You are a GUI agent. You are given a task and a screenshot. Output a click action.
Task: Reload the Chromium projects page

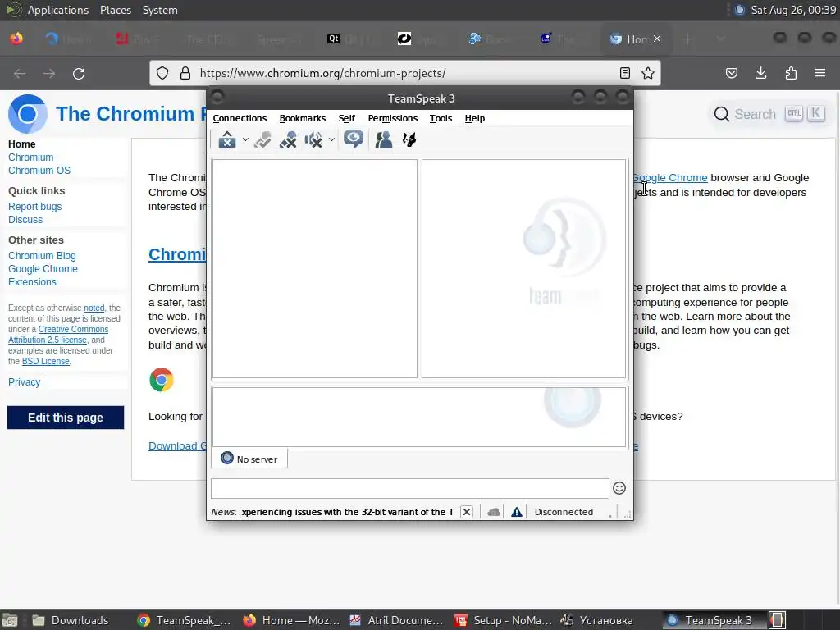coord(79,73)
